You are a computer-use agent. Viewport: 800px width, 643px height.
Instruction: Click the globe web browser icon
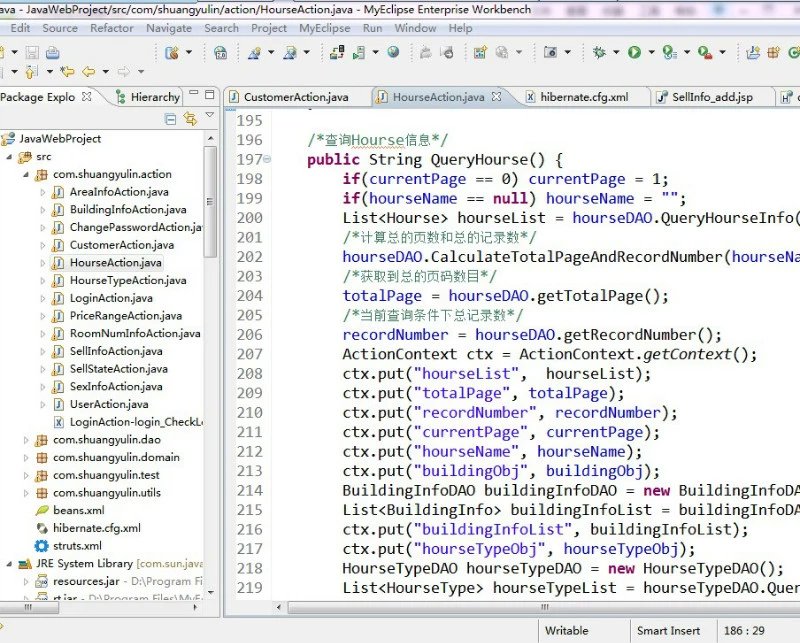click(393, 52)
